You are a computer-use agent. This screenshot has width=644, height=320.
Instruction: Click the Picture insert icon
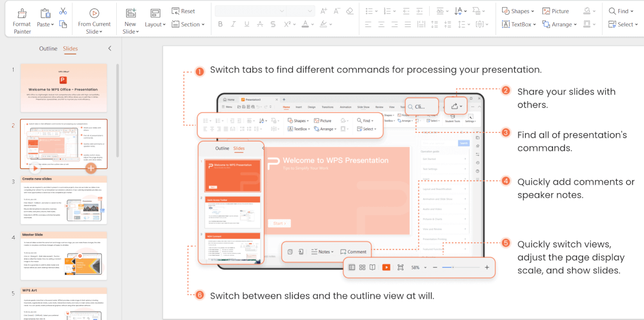click(555, 11)
